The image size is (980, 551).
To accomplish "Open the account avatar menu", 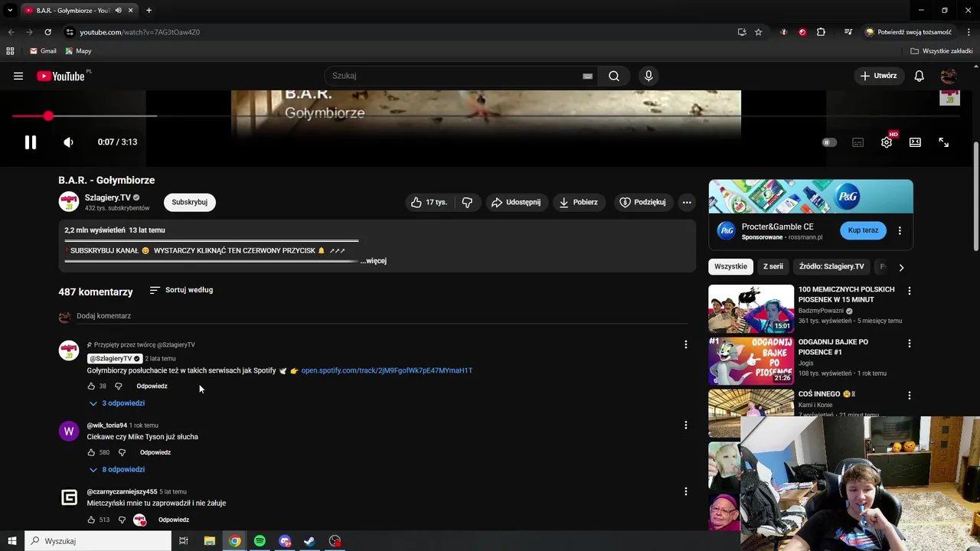I will coord(949,76).
